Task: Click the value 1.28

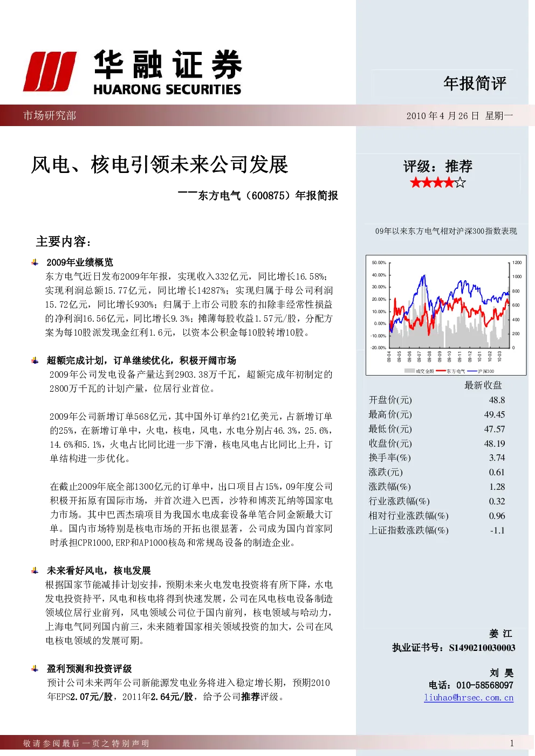Action: pos(497,487)
